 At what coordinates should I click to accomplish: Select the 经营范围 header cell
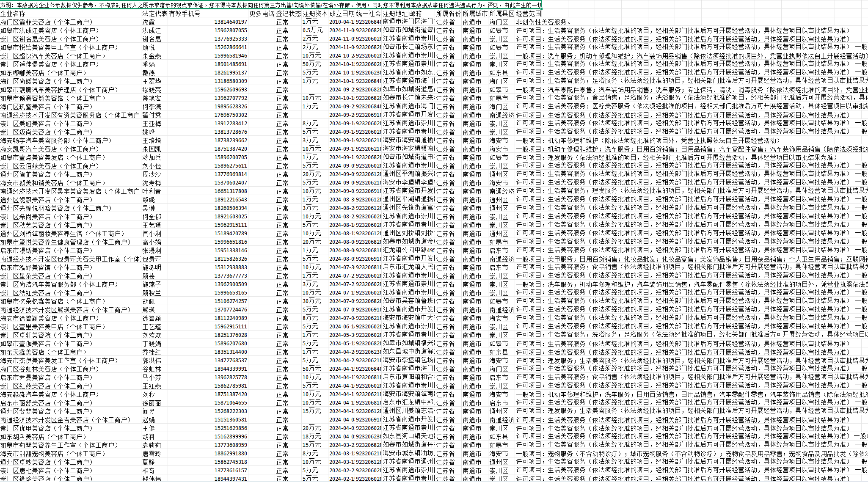528,14
